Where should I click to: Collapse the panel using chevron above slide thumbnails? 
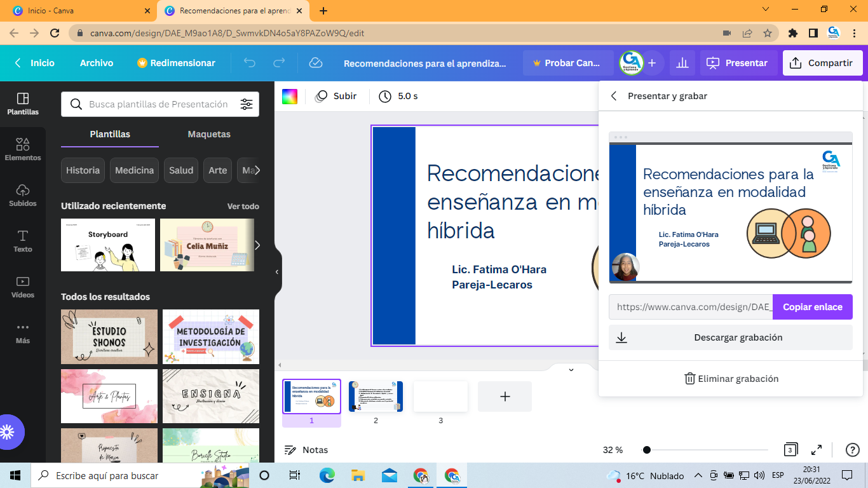570,369
